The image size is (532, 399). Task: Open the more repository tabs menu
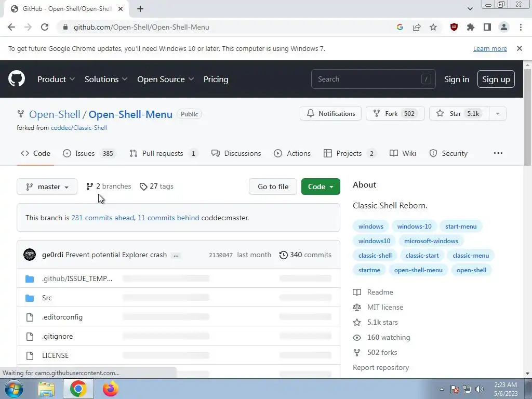coord(498,153)
